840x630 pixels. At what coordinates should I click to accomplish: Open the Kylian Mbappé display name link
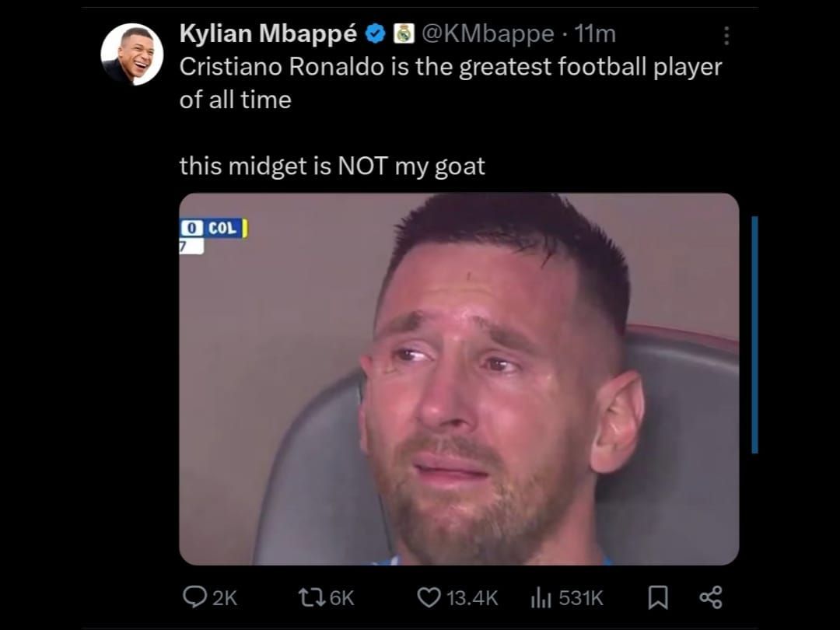coord(268,33)
